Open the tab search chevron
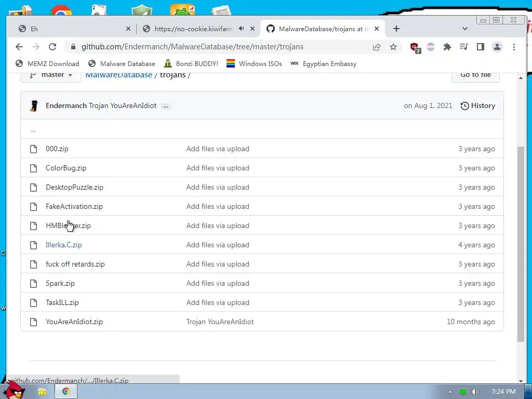The height and width of the screenshot is (399, 532). coord(465,29)
